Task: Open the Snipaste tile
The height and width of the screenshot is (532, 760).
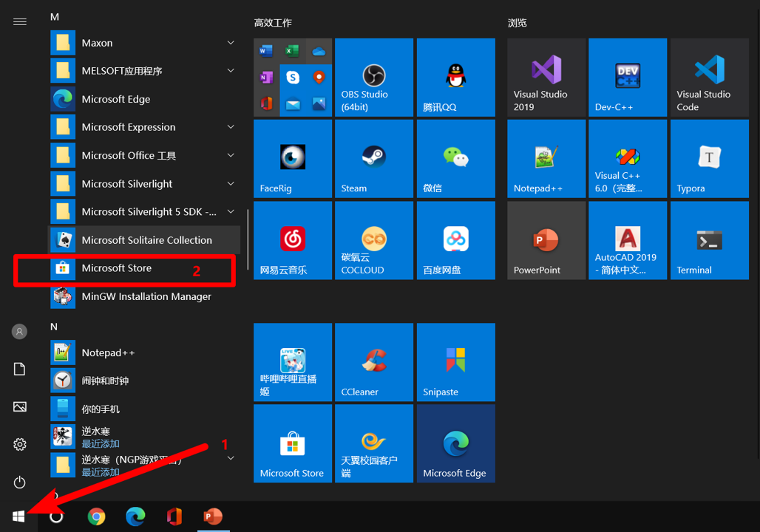Action: tap(455, 362)
